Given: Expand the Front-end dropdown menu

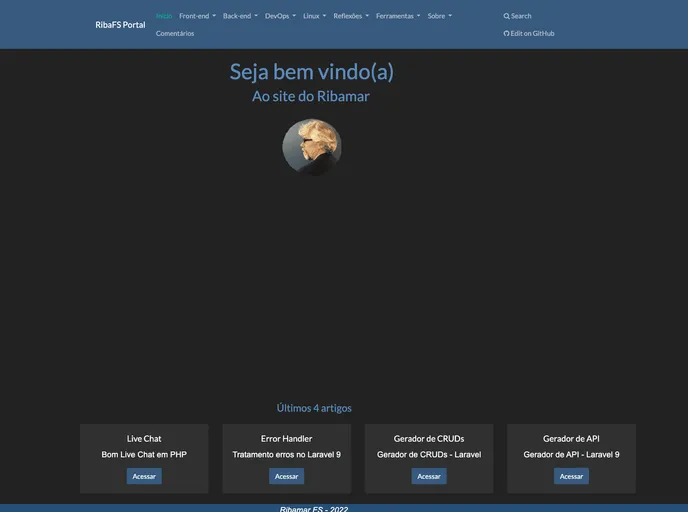Looking at the screenshot, I should [x=197, y=16].
